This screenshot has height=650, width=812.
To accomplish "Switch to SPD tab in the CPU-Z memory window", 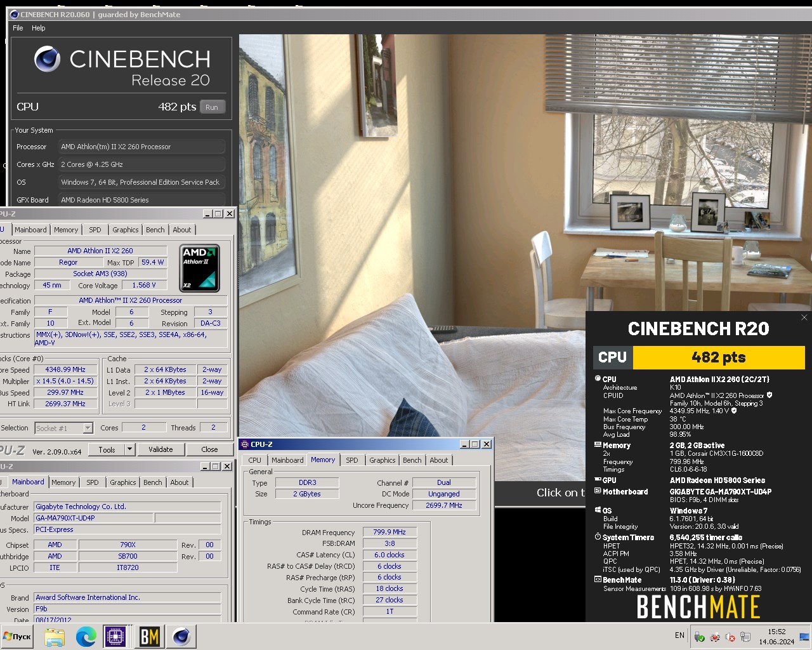I will click(x=352, y=460).
